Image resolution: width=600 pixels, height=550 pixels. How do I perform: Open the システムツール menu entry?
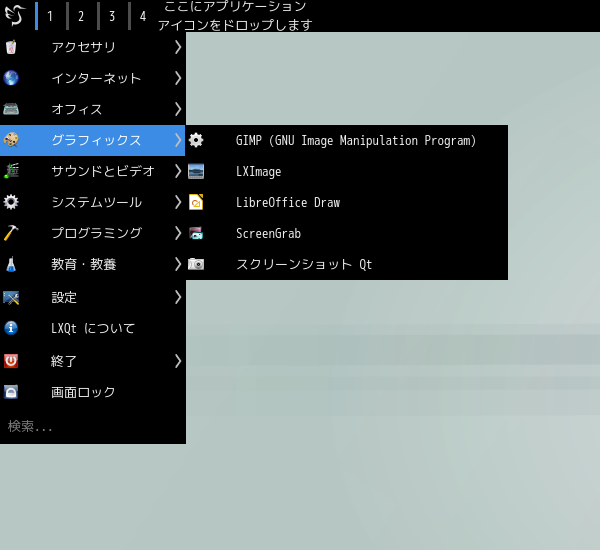[x=93, y=202]
